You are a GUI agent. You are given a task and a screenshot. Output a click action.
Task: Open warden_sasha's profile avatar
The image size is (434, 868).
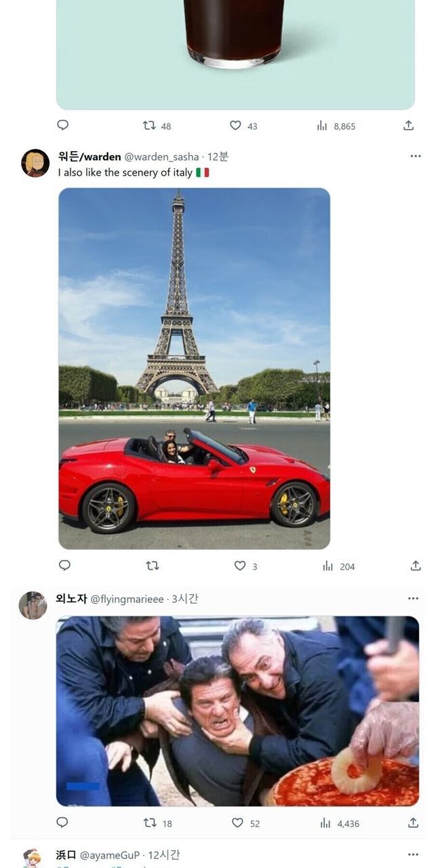tap(35, 163)
